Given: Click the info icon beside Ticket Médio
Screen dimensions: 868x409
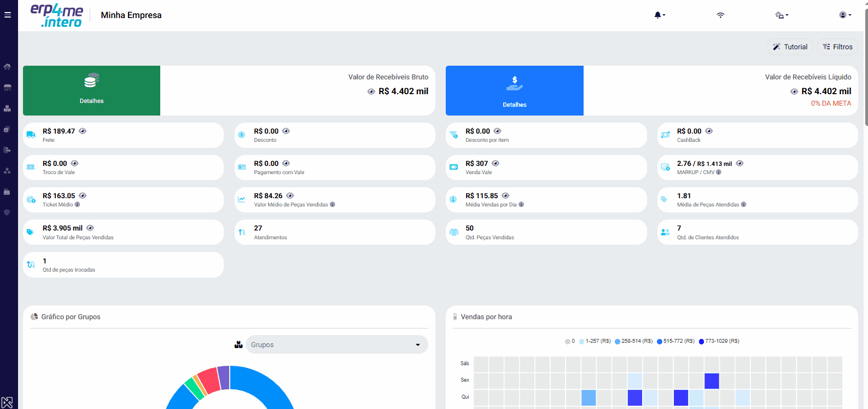Looking at the screenshot, I should [77, 205].
